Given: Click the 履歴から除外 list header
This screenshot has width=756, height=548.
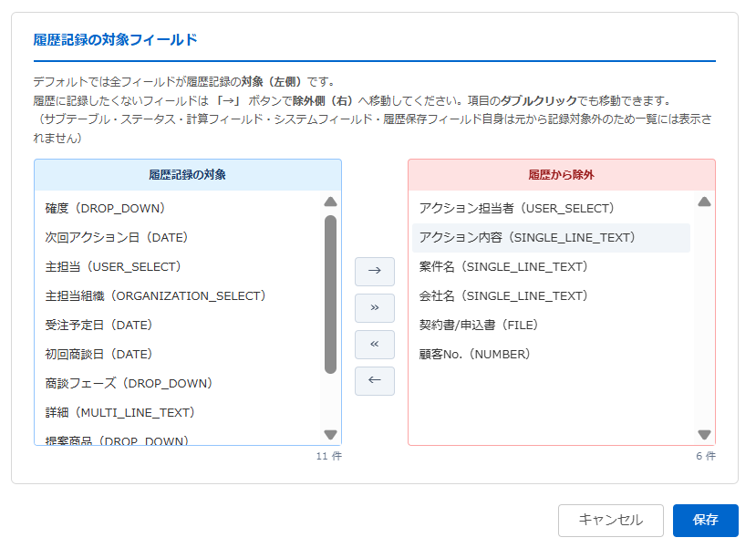Looking at the screenshot, I should point(561,175).
